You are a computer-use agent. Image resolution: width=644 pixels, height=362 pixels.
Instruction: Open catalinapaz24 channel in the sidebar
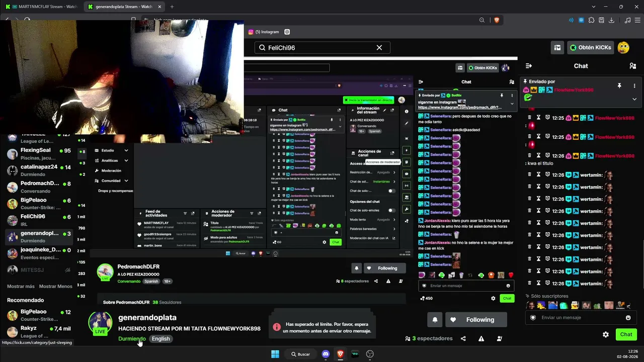[x=39, y=170]
